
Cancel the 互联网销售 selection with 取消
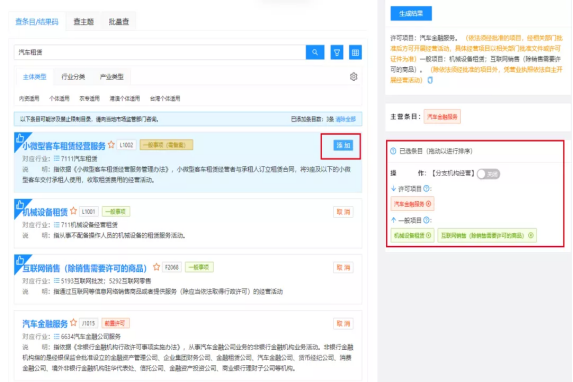[343, 267]
